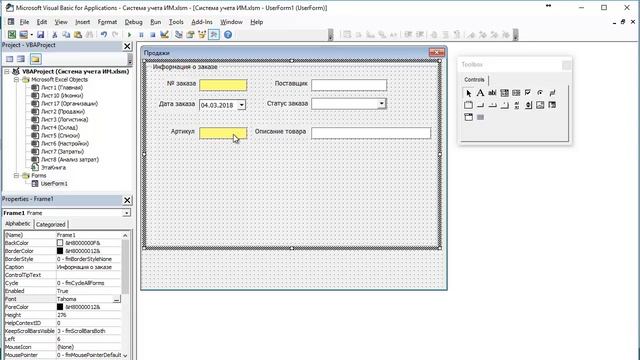640x360 pixels.
Task: Open the Tools menu
Action: [176, 22]
